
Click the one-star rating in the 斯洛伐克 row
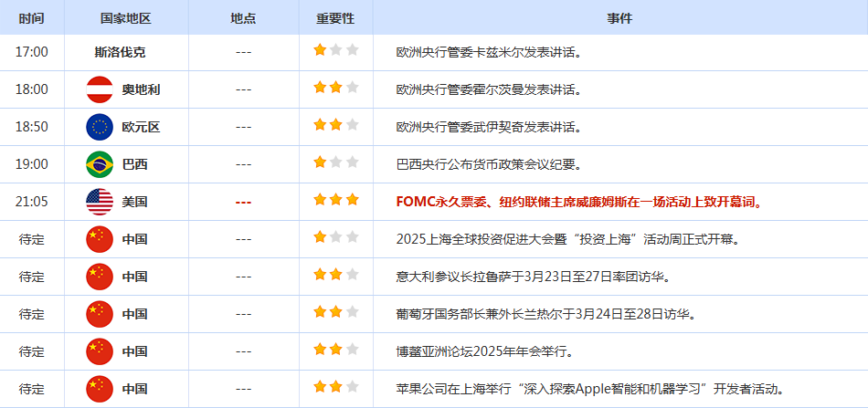335,51
